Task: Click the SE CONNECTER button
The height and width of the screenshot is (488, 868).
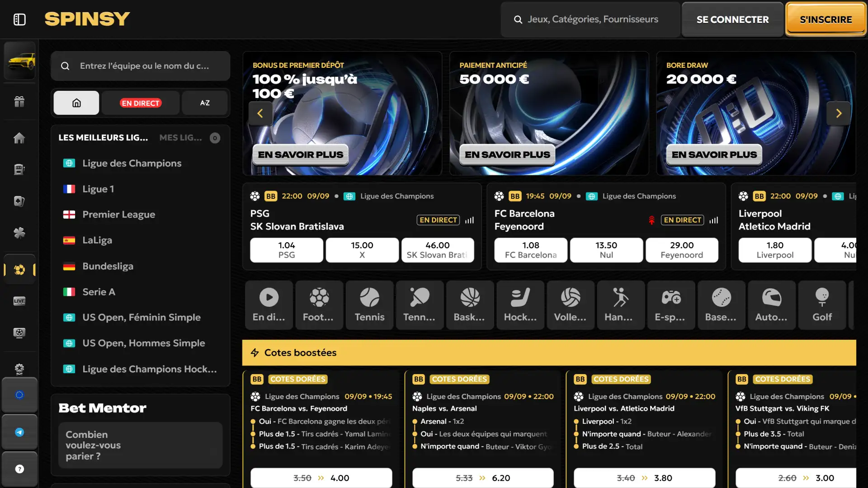Action: pyautogui.click(x=732, y=19)
